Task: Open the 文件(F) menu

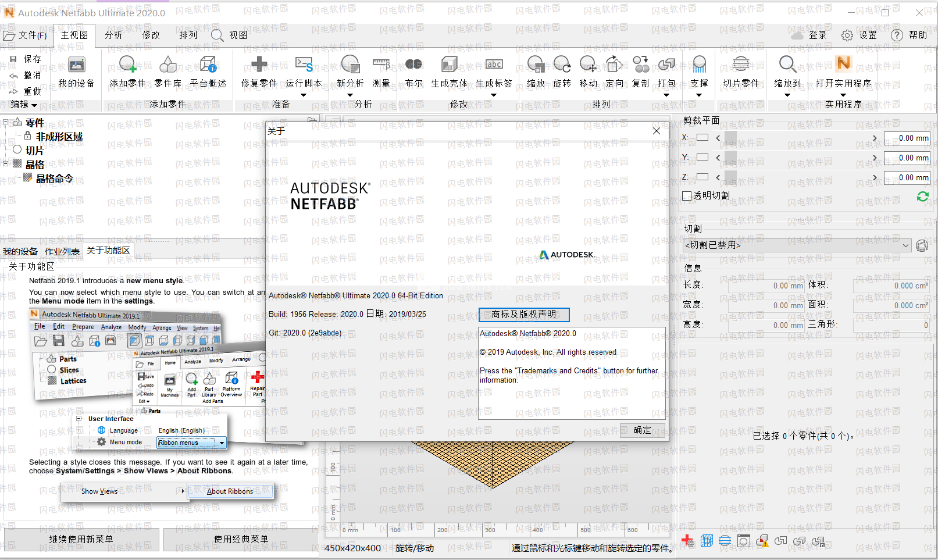Action: [25, 35]
